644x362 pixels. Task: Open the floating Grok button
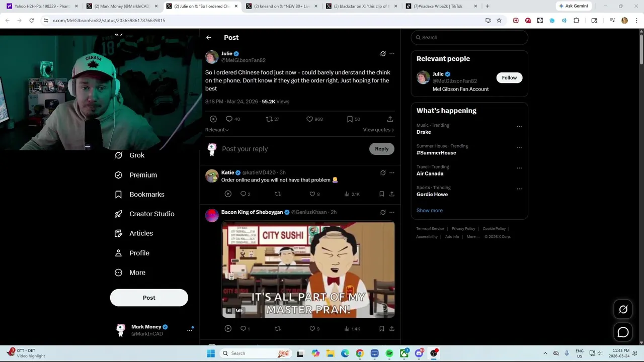click(623, 310)
